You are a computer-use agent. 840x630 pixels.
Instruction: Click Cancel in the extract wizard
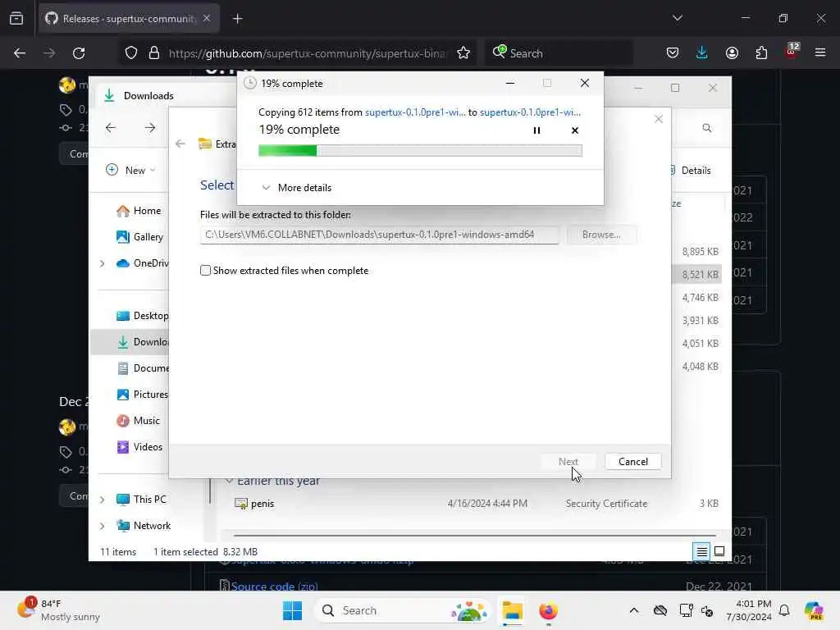click(x=632, y=462)
